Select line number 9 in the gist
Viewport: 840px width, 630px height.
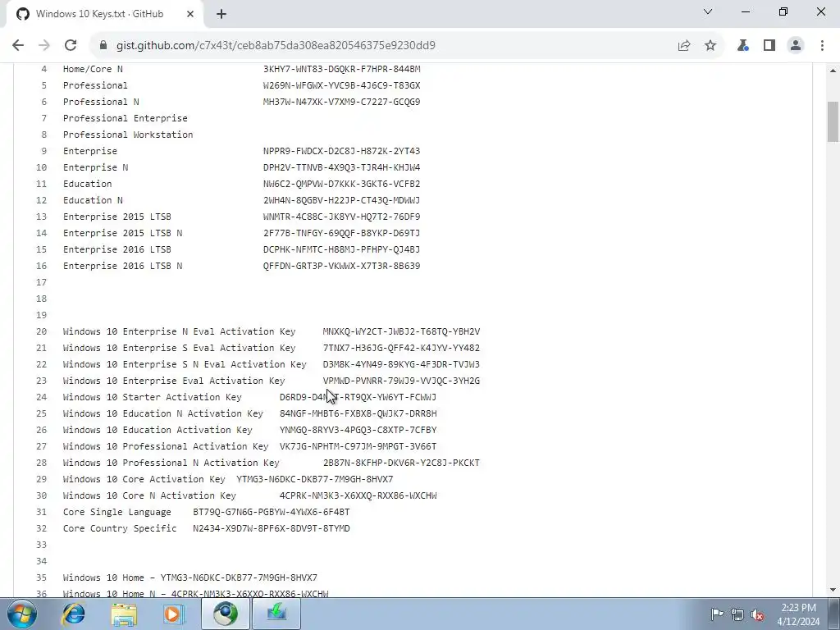point(44,151)
